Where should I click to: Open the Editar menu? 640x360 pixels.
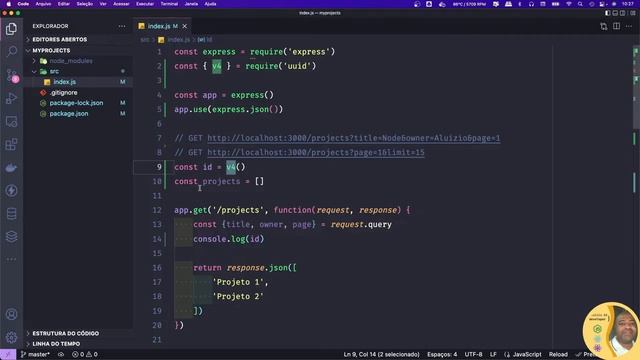pyautogui.click(x=64, y=4)
